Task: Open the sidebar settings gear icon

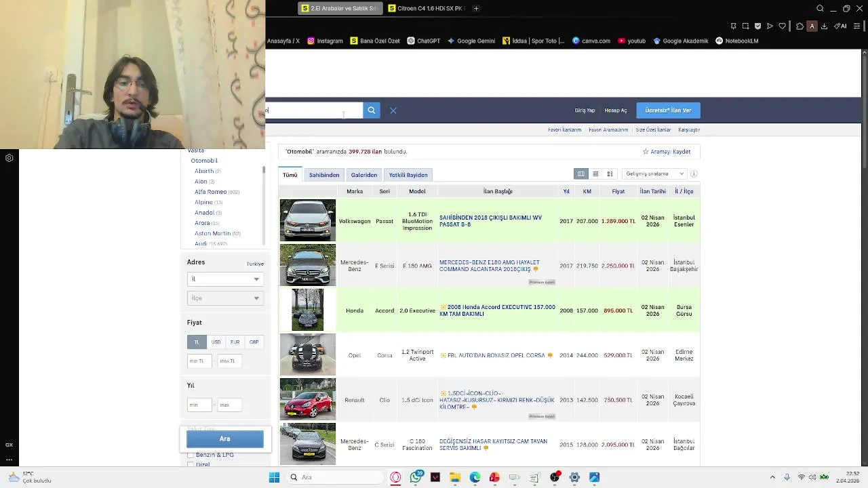Action: [9, 158]
